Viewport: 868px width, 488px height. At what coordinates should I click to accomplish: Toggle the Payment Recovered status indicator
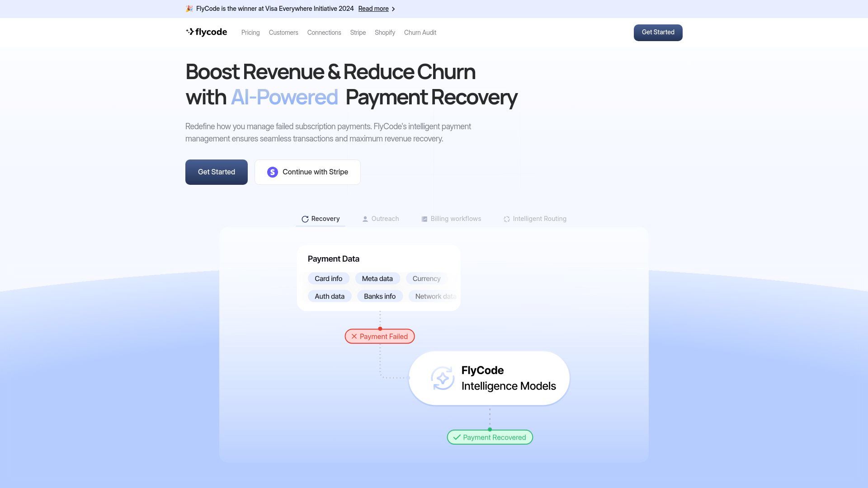point(490,437)
